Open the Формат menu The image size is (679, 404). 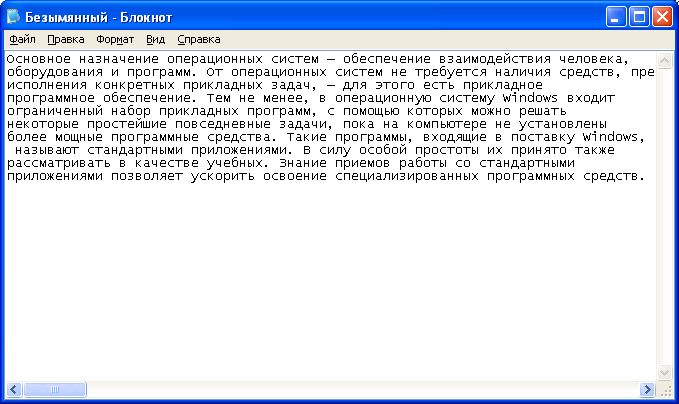pos(115,39)
